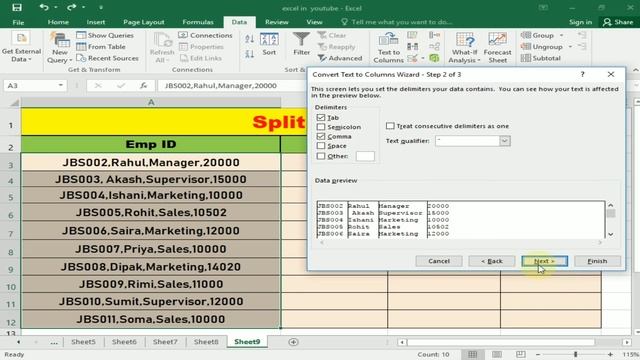Uncheck the Comma delimiter checkbox
This screenshot has height=360, width=640.
click(x=321, y=136)
